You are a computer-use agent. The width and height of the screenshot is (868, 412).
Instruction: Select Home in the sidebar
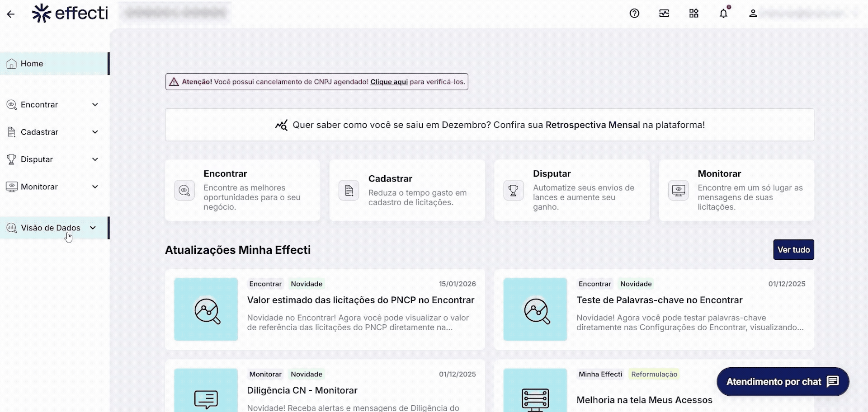pyautogui.click(x=32, y=64)
